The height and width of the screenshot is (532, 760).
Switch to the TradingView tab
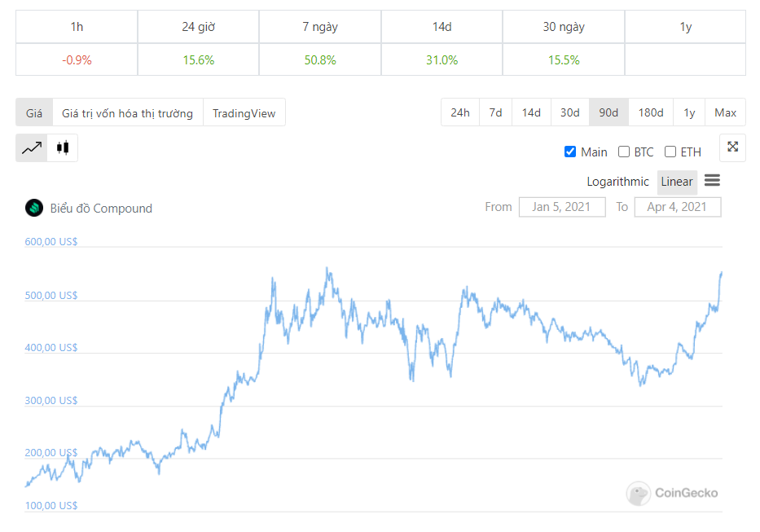coord(244,113)
